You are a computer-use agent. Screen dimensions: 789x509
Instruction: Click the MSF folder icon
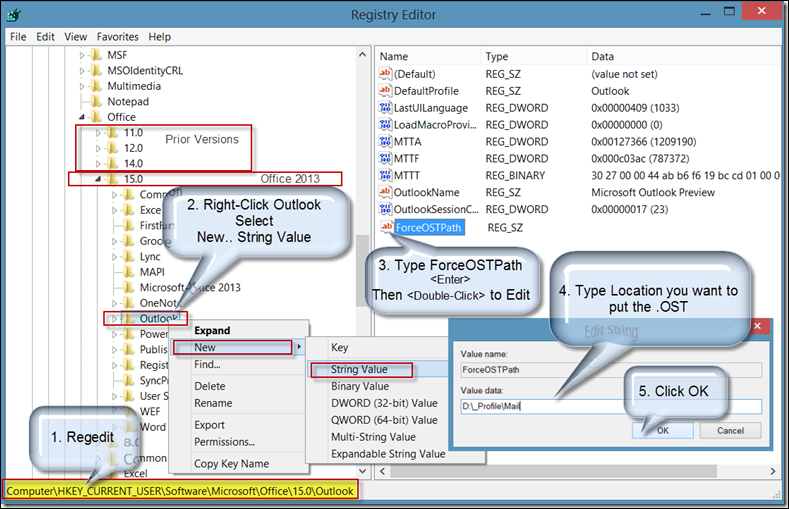pos(96,55)
